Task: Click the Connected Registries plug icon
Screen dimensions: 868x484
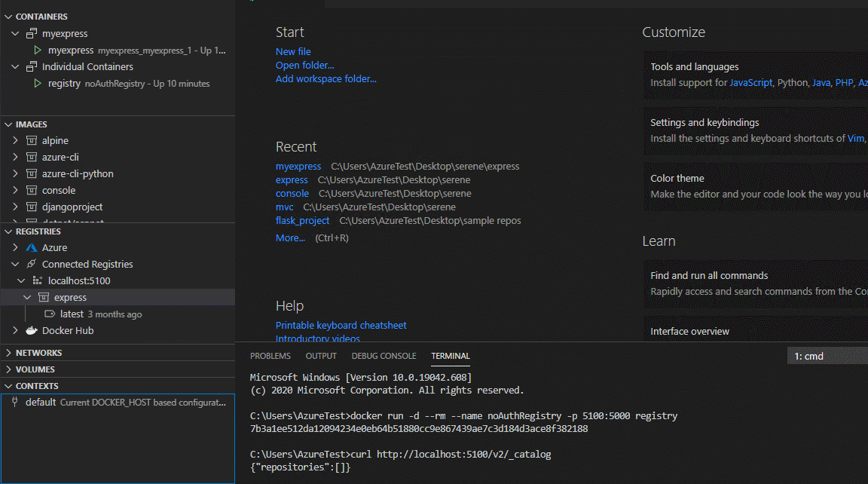Action: [x=32, y=264]
